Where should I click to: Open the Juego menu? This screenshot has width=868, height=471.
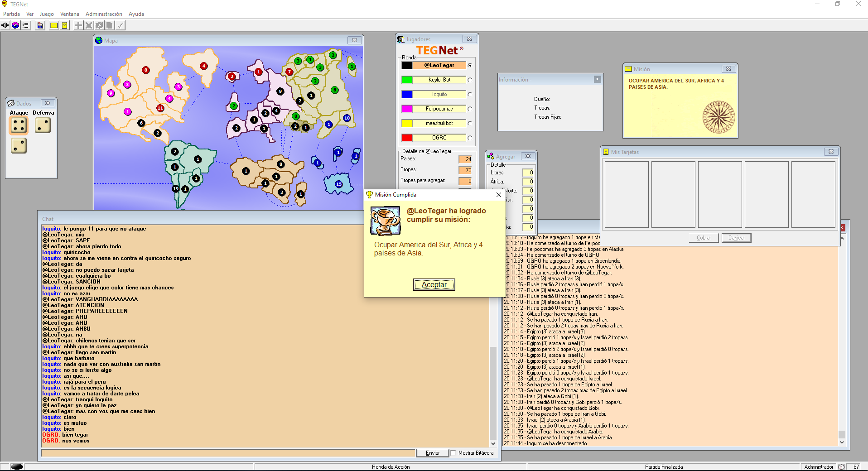point(46,14)
